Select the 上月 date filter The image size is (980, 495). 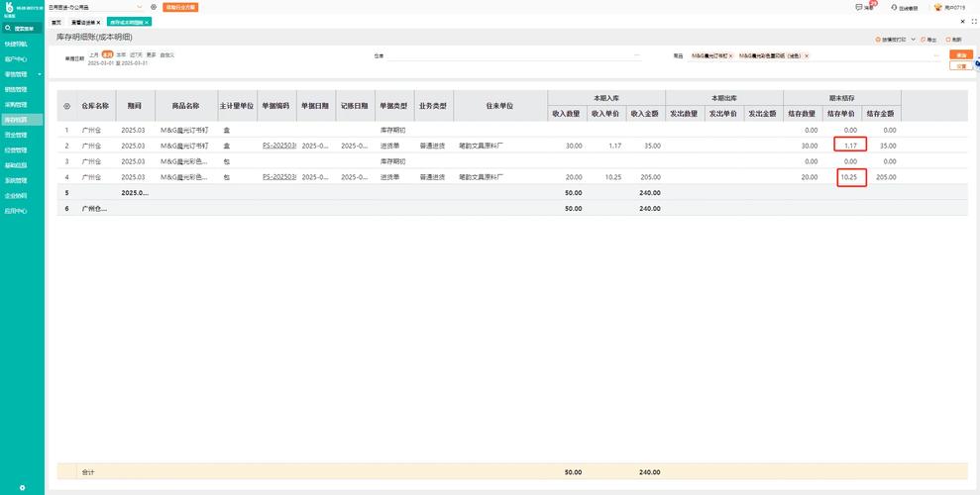coord(93,54)
